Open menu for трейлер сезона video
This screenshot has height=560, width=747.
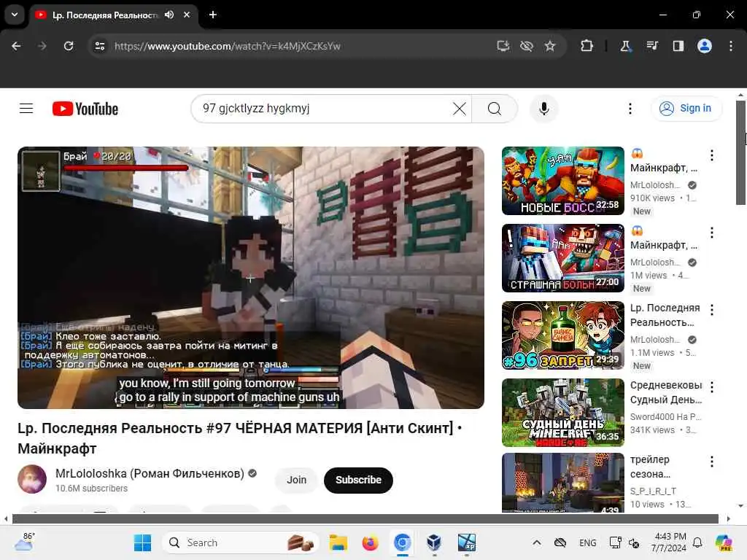[712, 462]
